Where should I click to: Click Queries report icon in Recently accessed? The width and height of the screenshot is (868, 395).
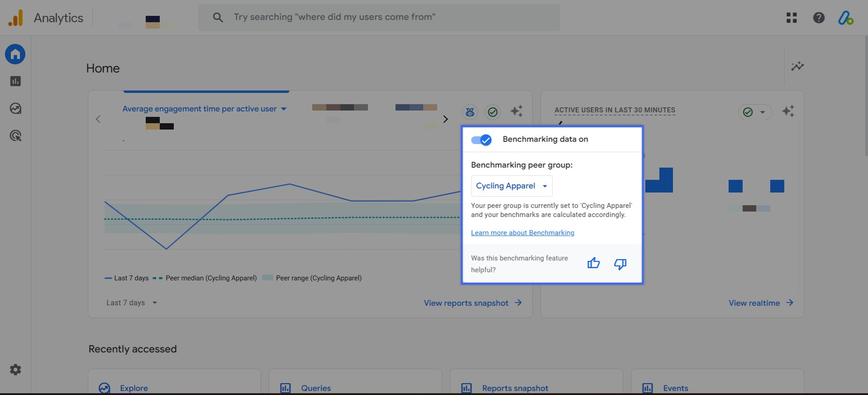(x=286, y=388)
